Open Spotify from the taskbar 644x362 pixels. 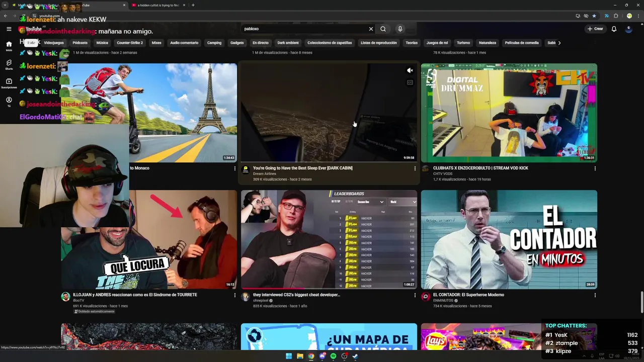click(333, 356)
